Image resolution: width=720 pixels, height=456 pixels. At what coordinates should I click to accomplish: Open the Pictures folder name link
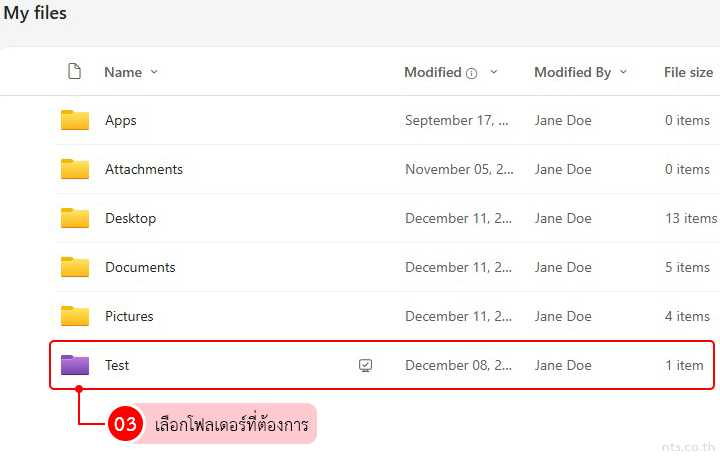[x=129, y=316]
